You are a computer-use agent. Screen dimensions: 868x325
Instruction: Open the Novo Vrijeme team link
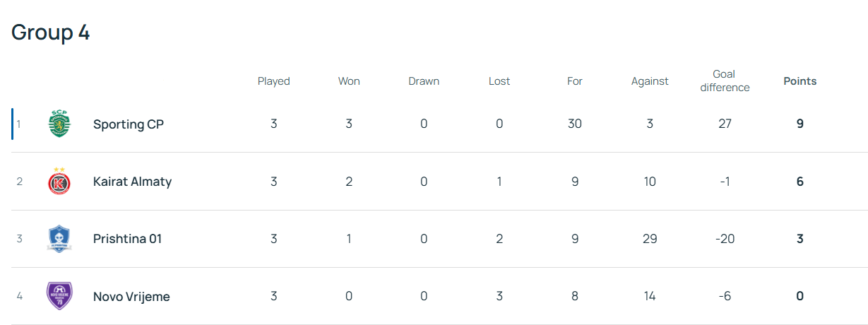pyautogui.click(x=131, y=296)
